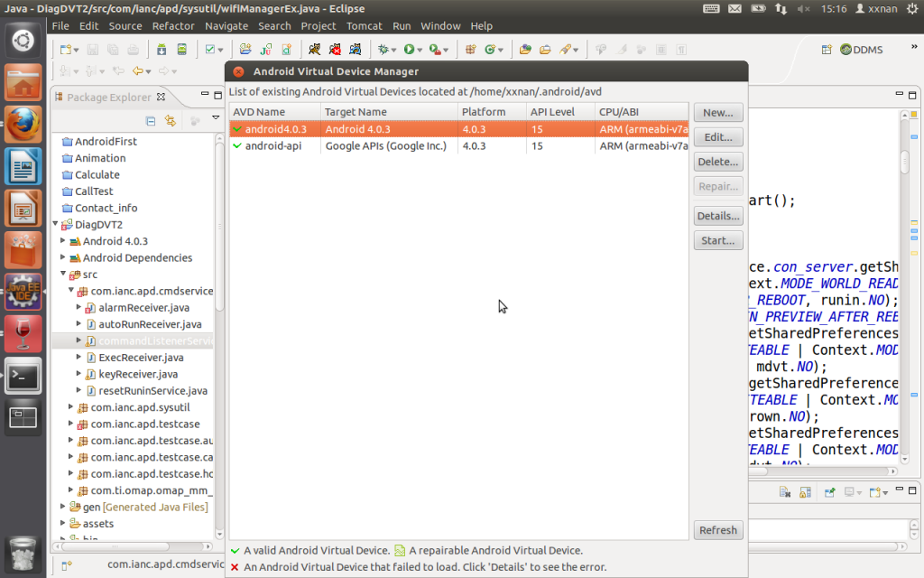Select ExecReceiver.java in Package Explorer
Image resolution: width=924 pixels, height=578 pixels.
(x=141, y=358)
